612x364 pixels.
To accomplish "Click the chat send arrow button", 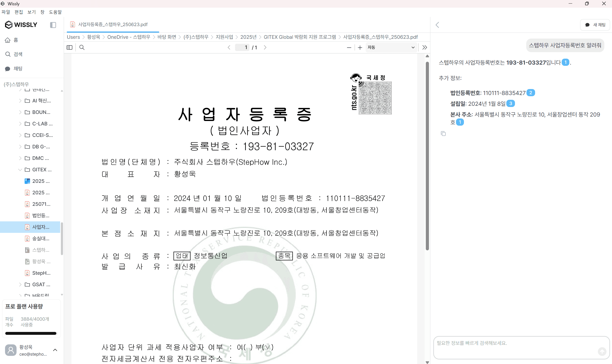I will point(602,351).
